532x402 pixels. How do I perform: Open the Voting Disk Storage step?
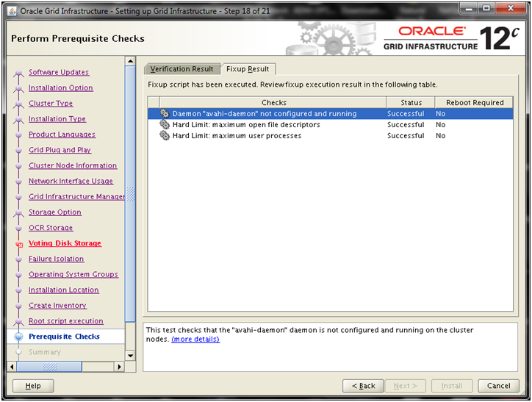pos(65,243)
